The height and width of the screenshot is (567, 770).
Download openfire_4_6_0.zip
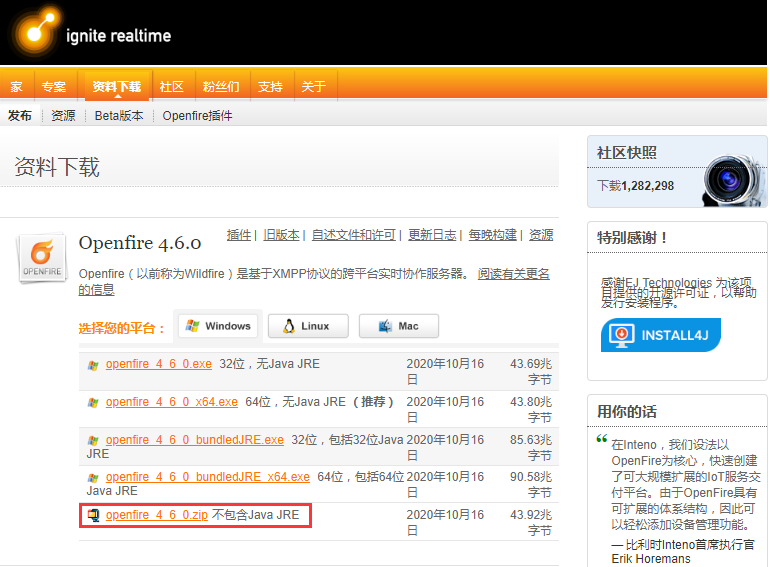(x=157, y=514)
